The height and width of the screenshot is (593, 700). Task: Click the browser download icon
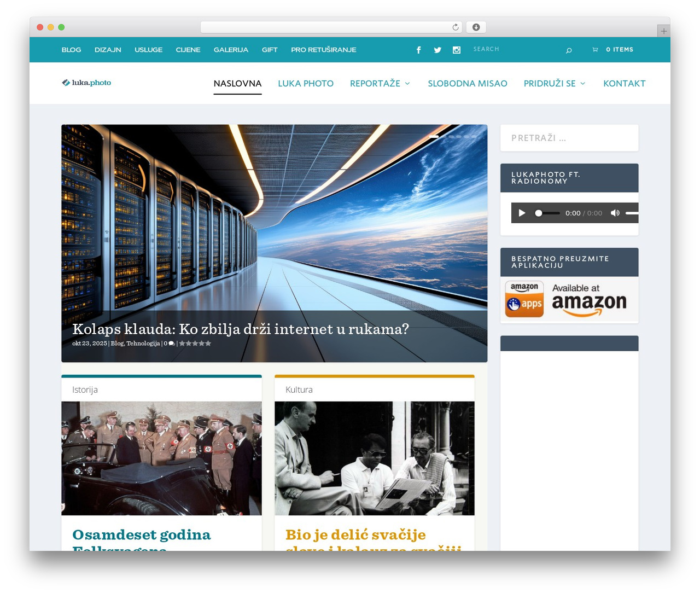click(x=476, y=27)
